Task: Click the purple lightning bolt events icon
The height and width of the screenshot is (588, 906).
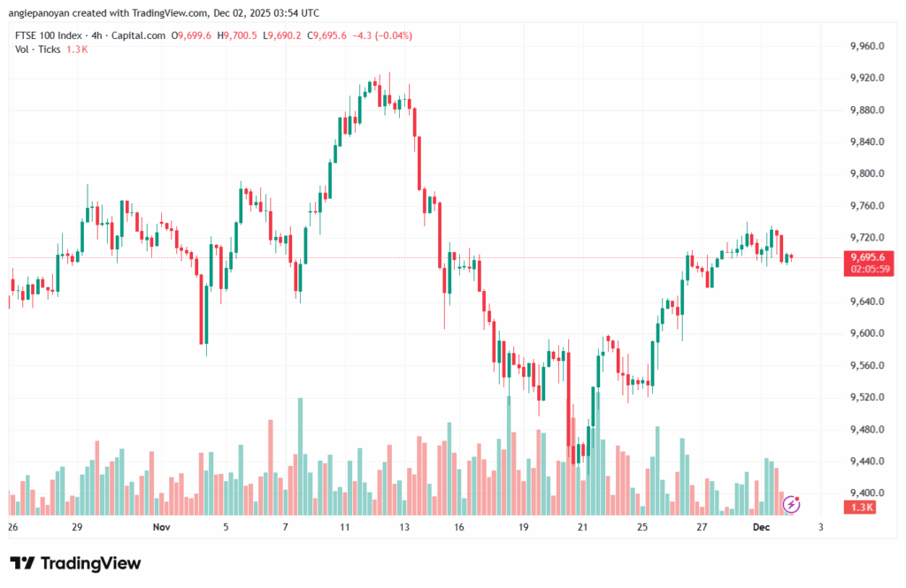Action: coord(792,504)
